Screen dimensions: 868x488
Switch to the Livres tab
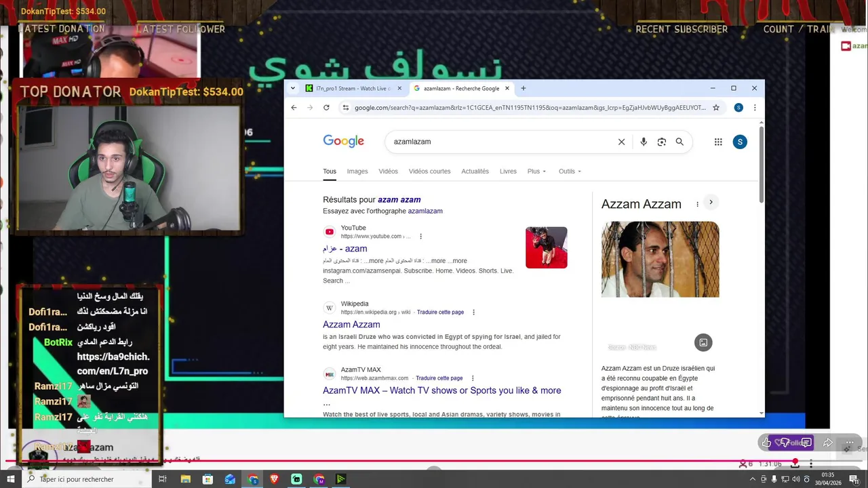coord(508,171)
